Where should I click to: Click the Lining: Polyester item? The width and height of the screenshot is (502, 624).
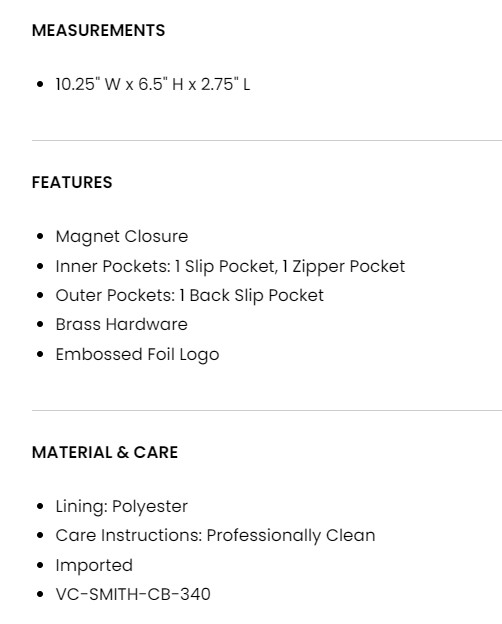coord(121,507)
